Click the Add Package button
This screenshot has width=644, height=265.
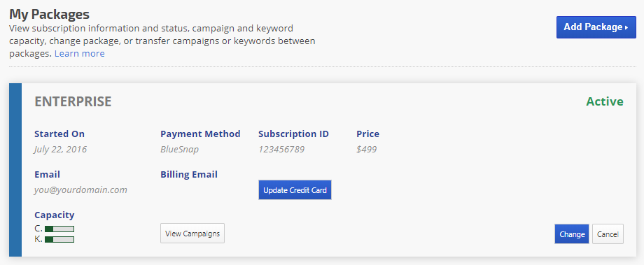[x=596, y=27]
